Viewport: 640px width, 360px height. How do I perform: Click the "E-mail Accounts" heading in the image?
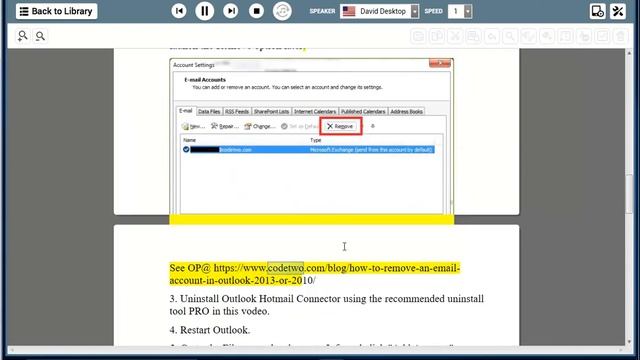(x=205, y=80)
